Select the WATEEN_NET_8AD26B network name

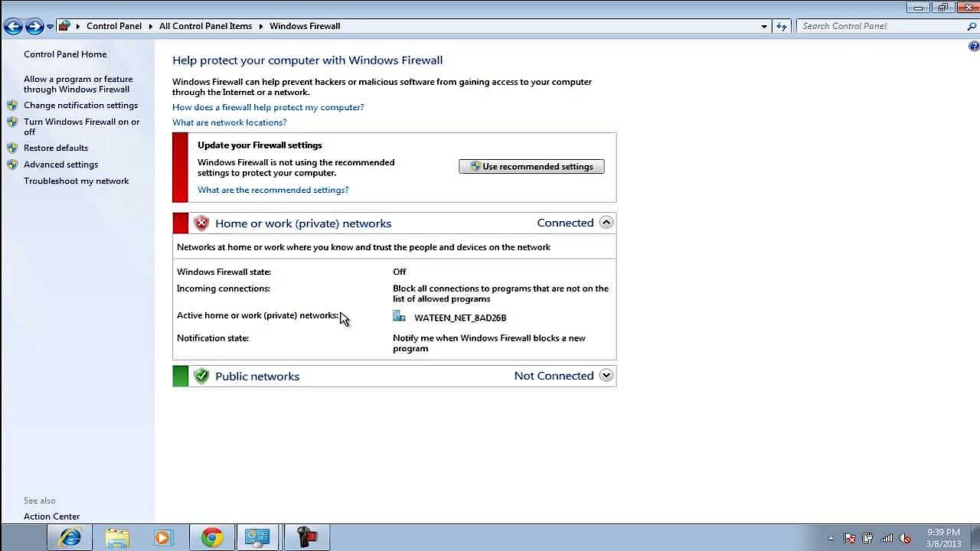click(x=460, y=318)
